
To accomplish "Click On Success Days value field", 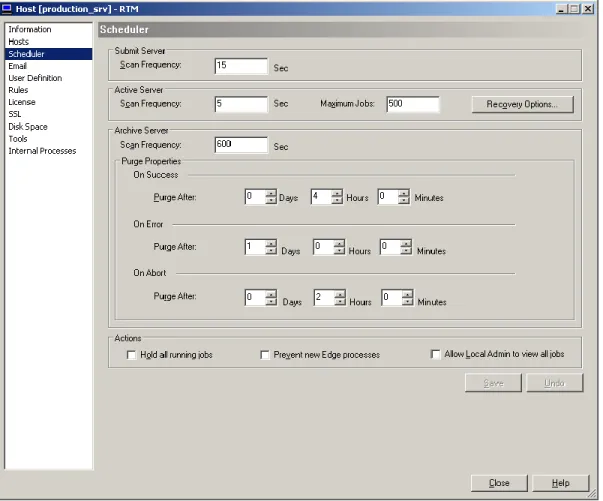I will point(255,197).
